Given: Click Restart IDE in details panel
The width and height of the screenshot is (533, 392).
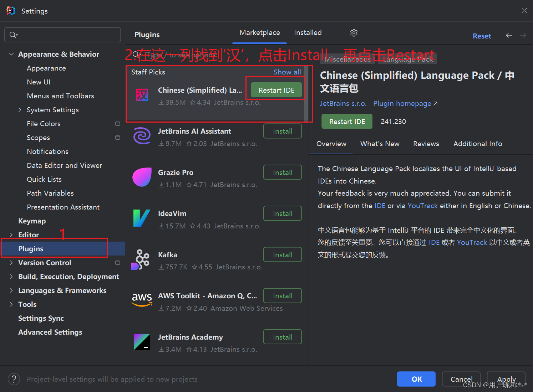Looking at the screenshot, I should (347, 122).
